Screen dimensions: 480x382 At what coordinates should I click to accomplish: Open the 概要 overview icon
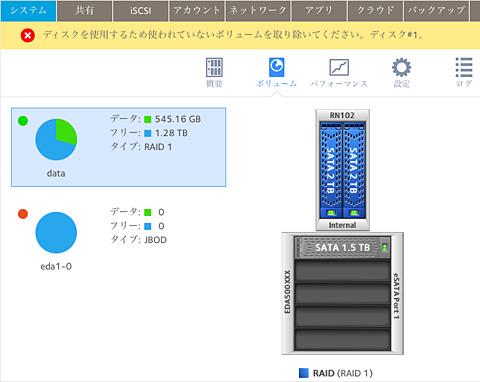214,67
